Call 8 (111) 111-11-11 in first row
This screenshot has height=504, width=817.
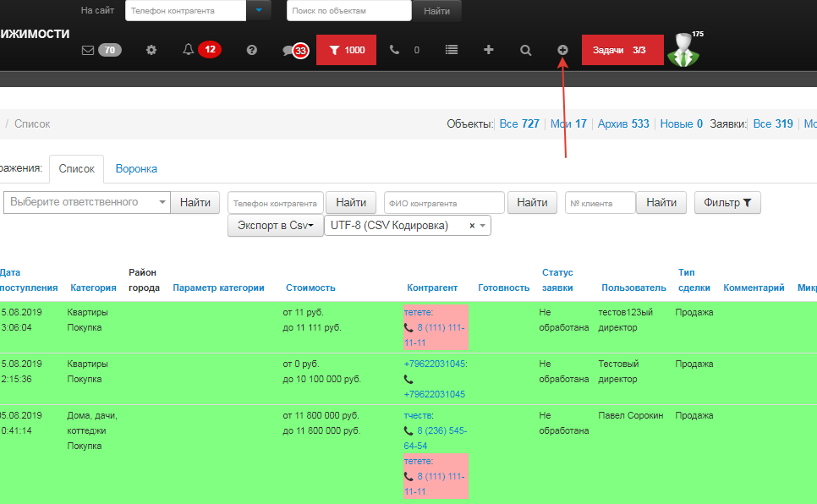pos(435,335)
